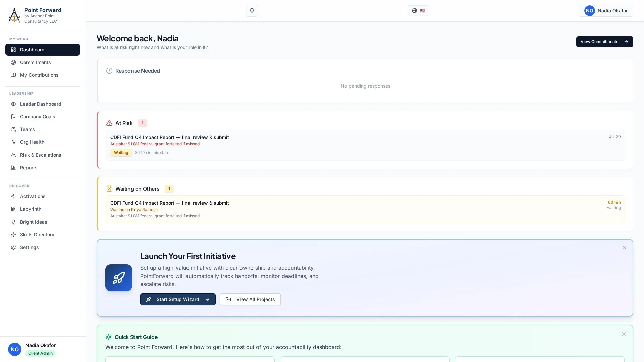The image size is (644, 362).
Task: Click the Response Needed alert icon
Action: click(x=109, y=71)
